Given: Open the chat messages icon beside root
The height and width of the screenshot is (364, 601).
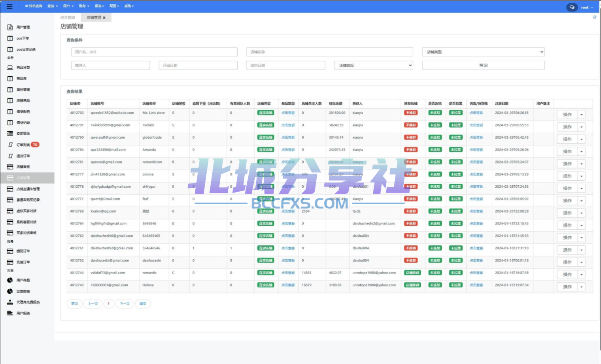Looking at the screenshot, I should [572, 7].
